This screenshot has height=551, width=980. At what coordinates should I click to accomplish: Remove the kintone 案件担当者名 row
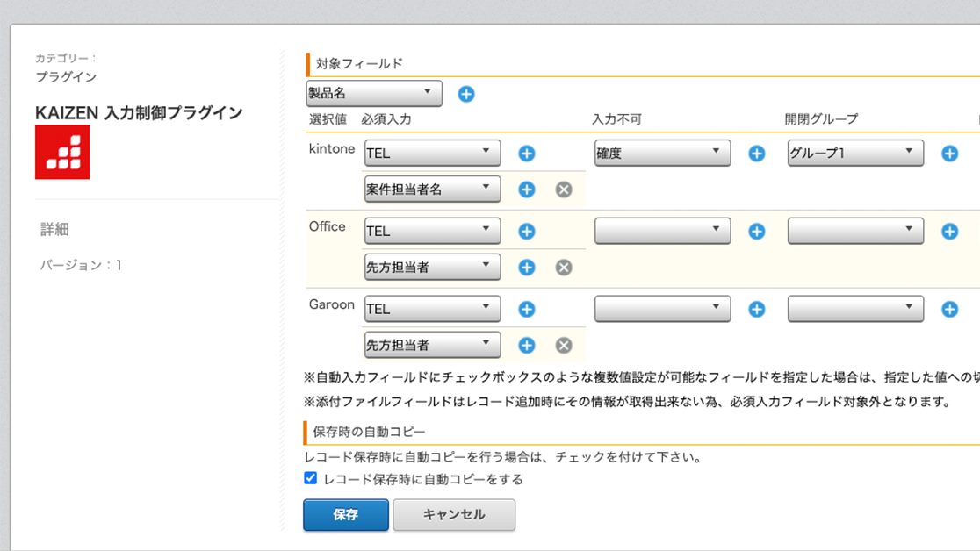tap(564, 190)
